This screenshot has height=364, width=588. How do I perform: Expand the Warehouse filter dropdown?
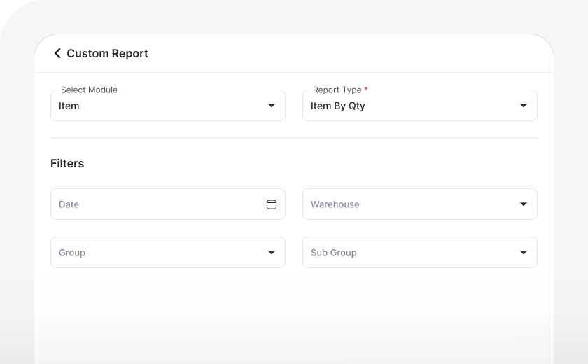(x=420, y=204)
